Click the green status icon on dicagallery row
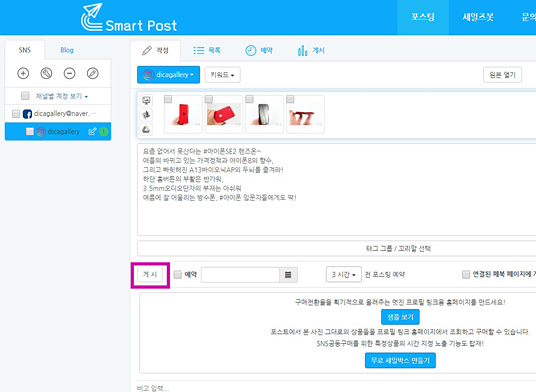Image resolution: width=536 pixels, height=392 pixels. (x=104, y=132)
